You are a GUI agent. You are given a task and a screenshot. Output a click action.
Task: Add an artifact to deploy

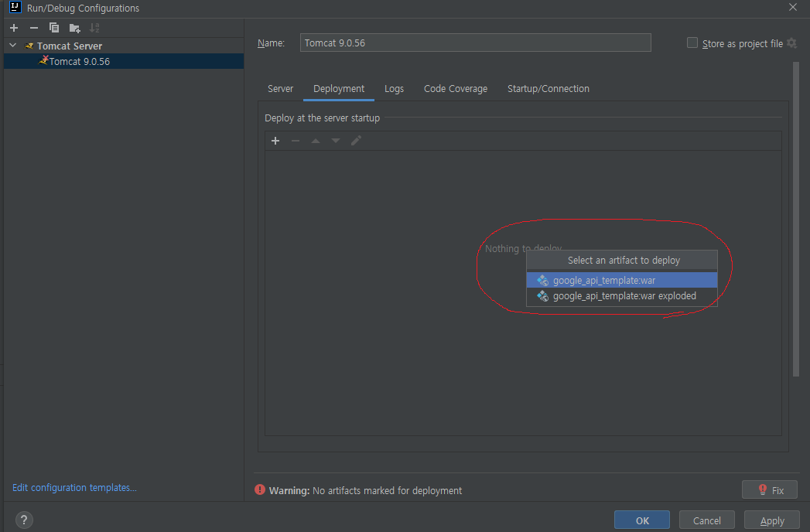coord(275,141)
